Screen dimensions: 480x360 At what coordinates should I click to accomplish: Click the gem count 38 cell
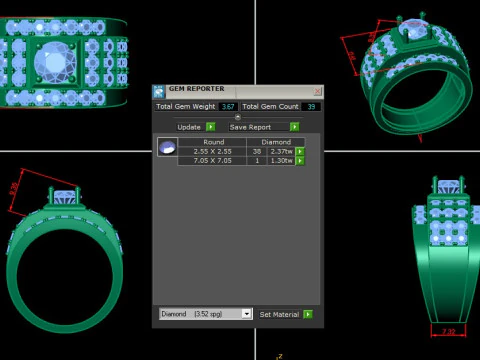(x=257, y=151)
